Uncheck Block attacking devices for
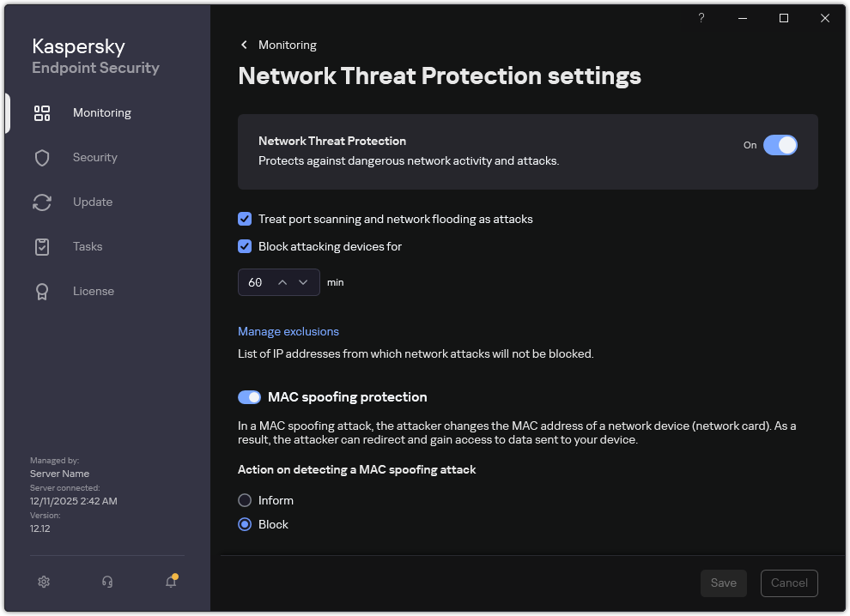This screenshot has height=616, width=850. pyautogui.click(x=245, y=246)
